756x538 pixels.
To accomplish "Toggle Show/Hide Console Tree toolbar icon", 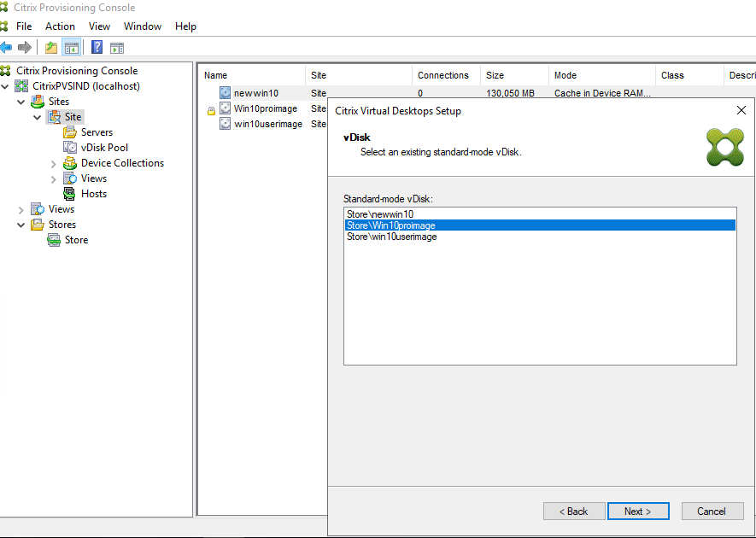I will [x=72, y=47].
